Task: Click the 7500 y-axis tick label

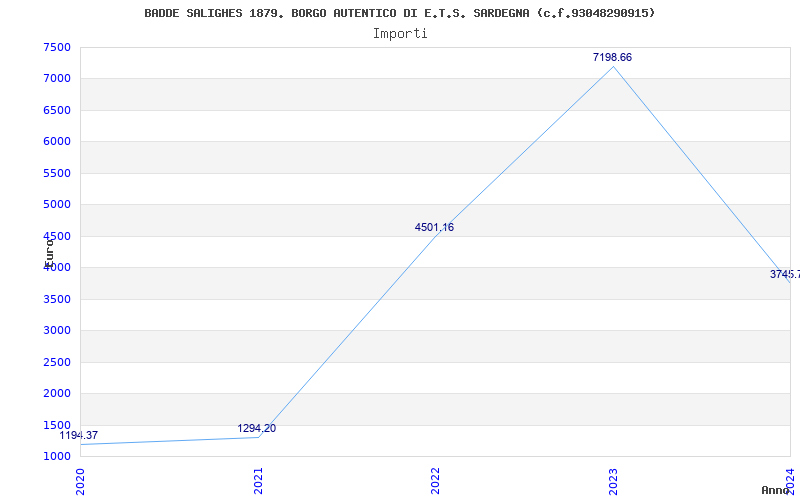Action: (x=57, y=47)
